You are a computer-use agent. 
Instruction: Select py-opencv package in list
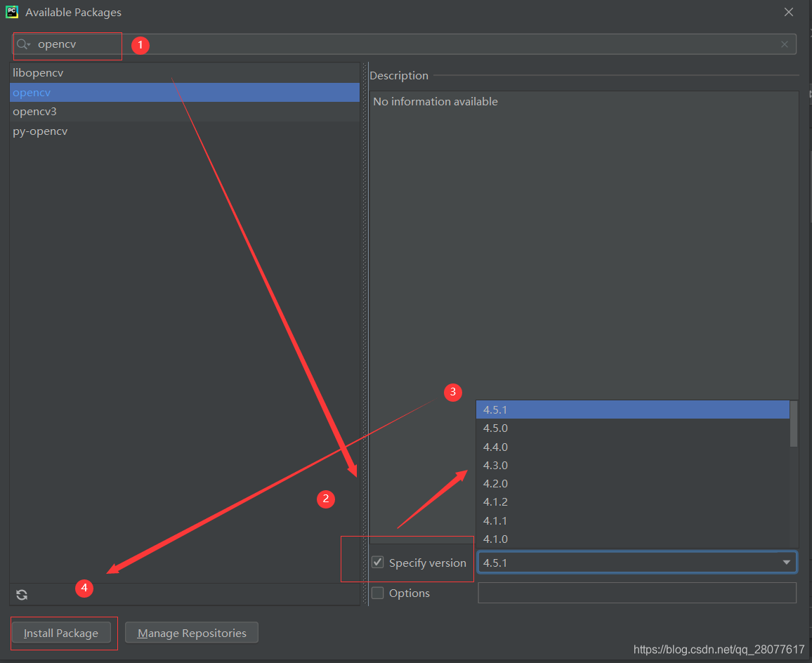(x=184, y=131)
